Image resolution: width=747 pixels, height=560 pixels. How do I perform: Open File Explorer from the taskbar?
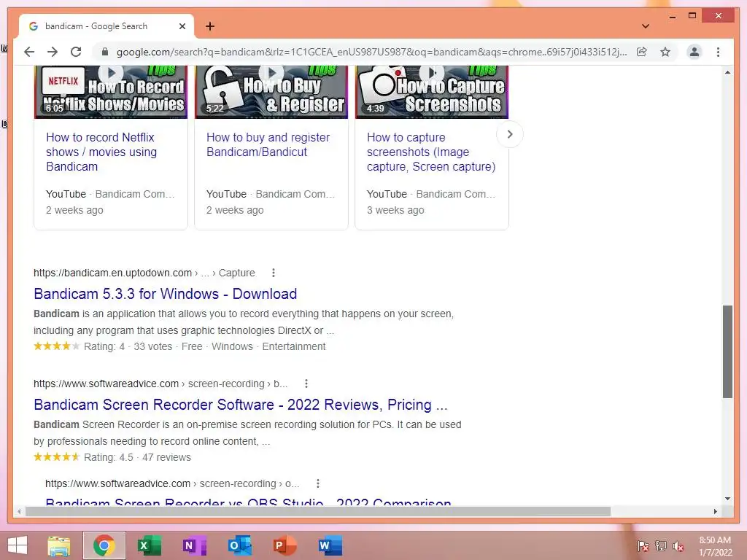(x=59, y=545)
